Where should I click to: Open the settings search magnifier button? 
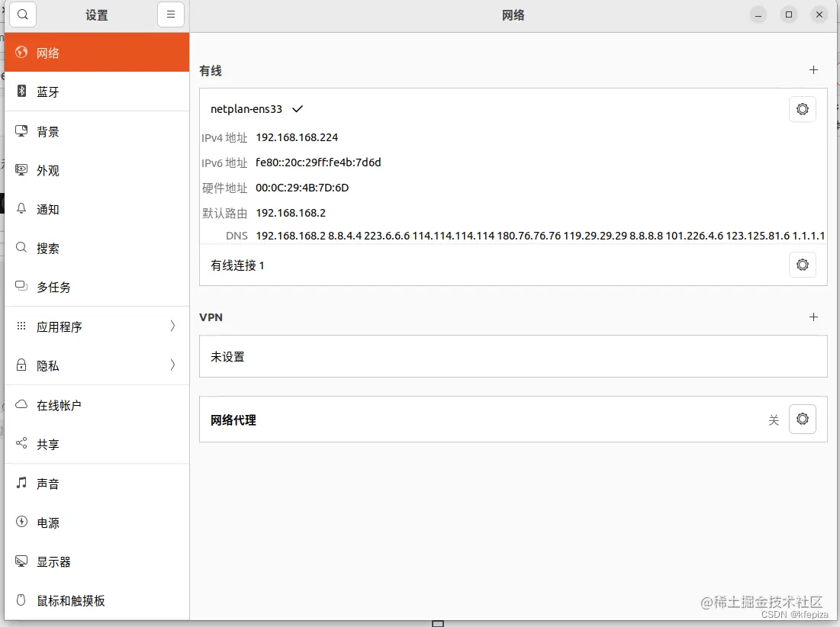pyautogui.click(x=22, y=14)
